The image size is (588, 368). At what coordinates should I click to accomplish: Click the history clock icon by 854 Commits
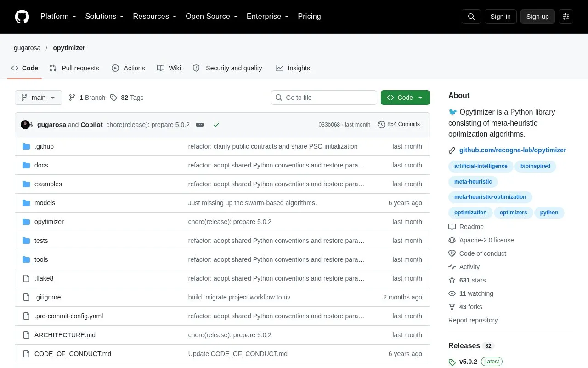pos(382,125)
